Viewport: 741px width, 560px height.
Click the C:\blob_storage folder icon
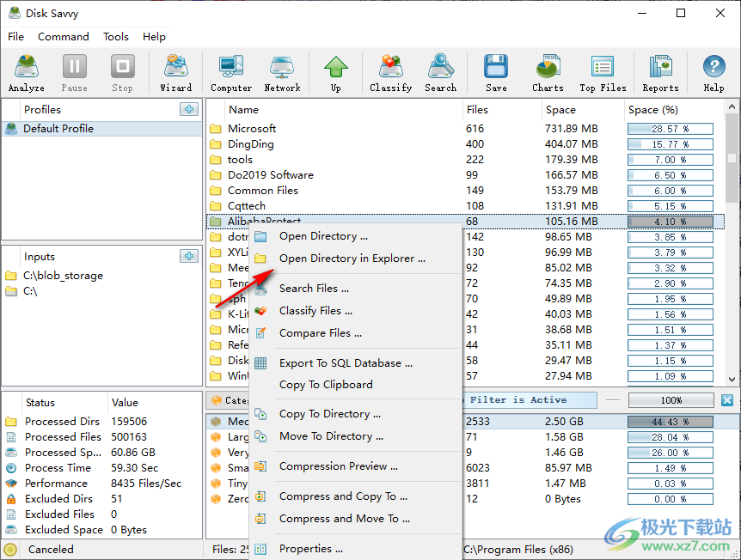[x=11, y=276]
